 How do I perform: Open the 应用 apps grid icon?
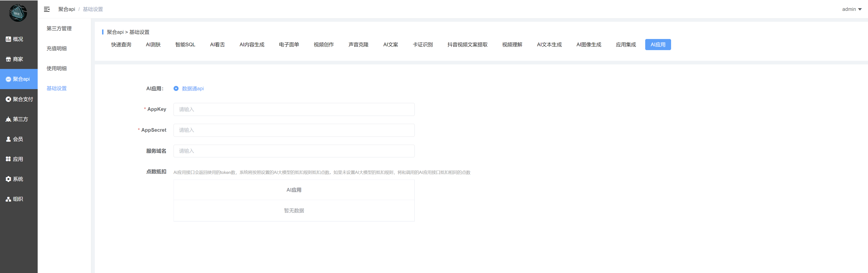point(8,159)
